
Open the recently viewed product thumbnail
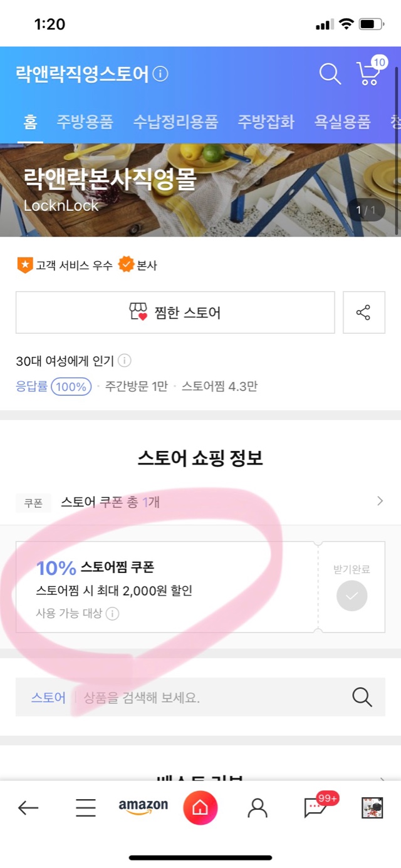(x=372, y=808)
